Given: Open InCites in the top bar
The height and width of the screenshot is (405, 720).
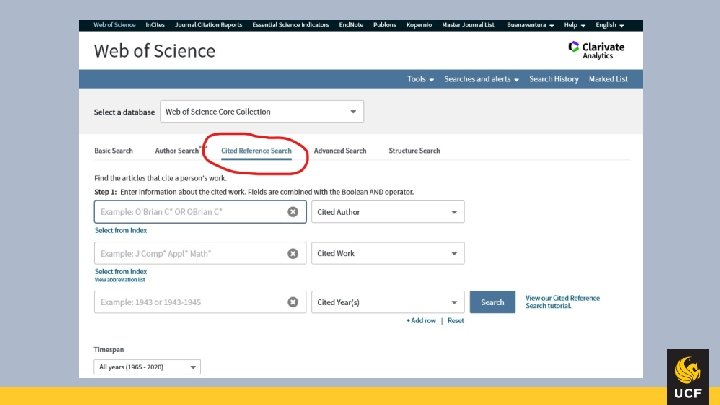Looking at the screenshot, I should pyautogui.click(x=155, y=25).
